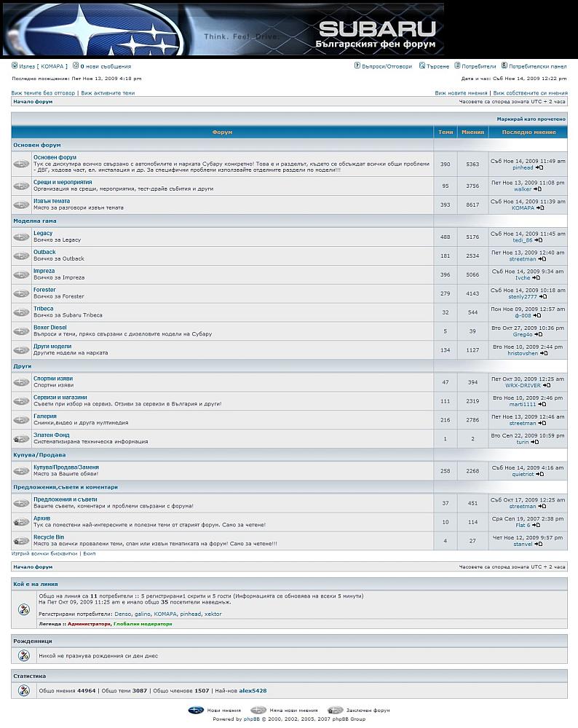Open latest post arrow icon next to pinhead
The height and width of the screenshot is (728, 578).
coord(539,167)
